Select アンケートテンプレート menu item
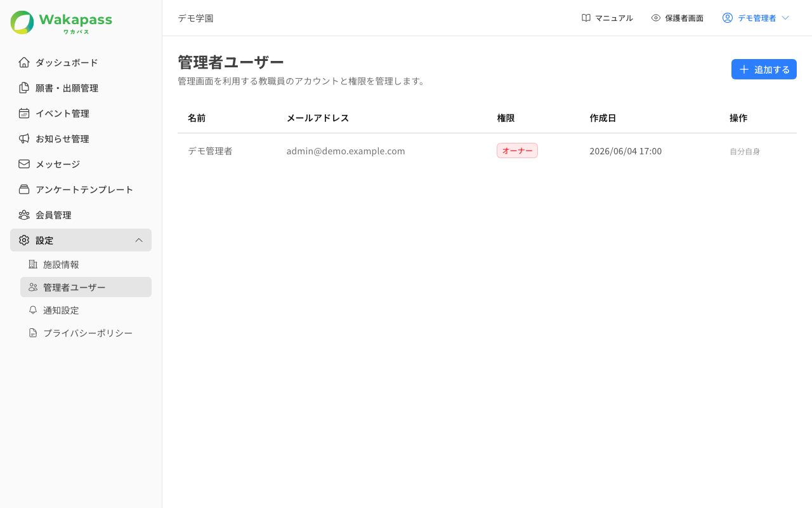The height and width of the screenshot is (508, 812). point(81,189)
